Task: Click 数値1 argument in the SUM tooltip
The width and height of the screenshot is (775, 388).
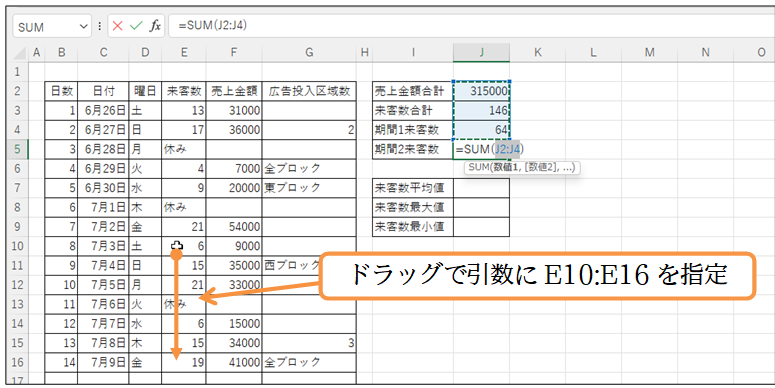Action: tap(505, 168)
